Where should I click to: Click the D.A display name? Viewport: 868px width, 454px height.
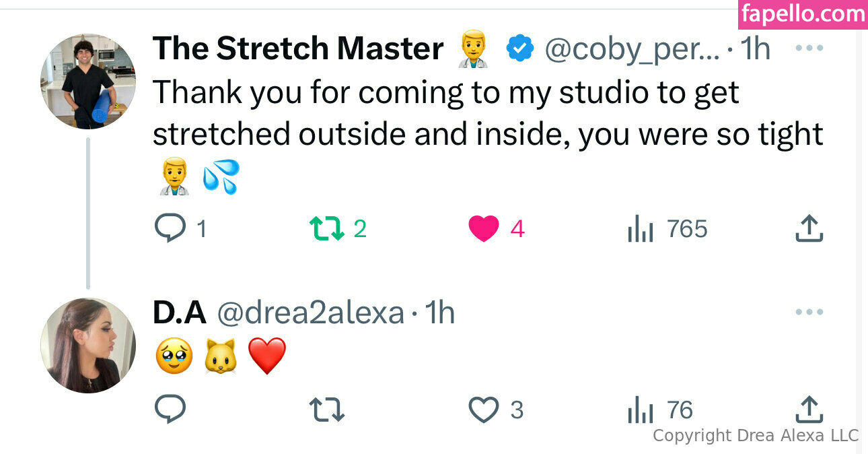click(179, 313)
